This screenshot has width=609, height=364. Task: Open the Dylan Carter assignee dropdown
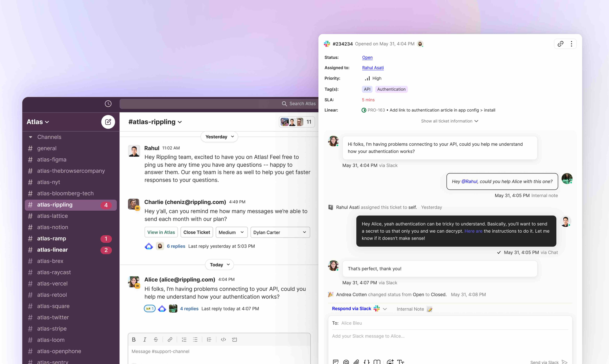pos(280,232)
